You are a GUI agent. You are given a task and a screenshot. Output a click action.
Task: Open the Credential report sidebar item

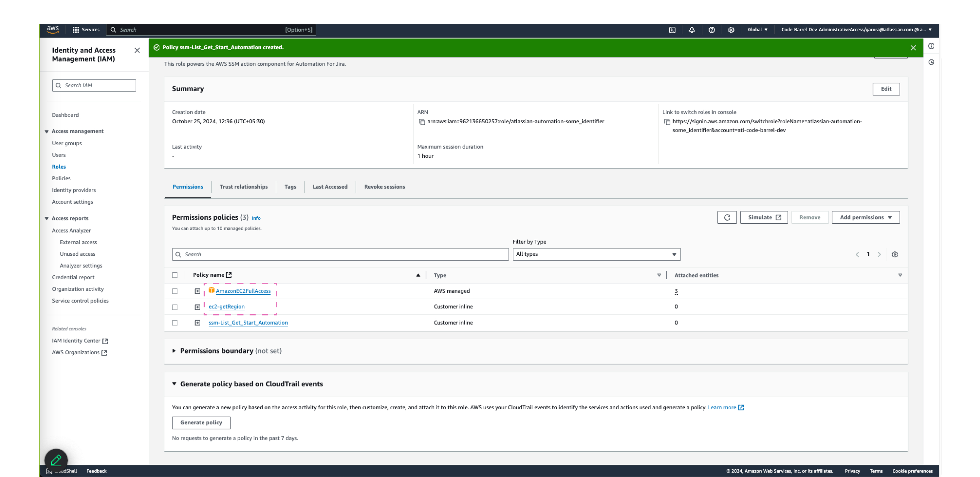(x=73, y=277)
